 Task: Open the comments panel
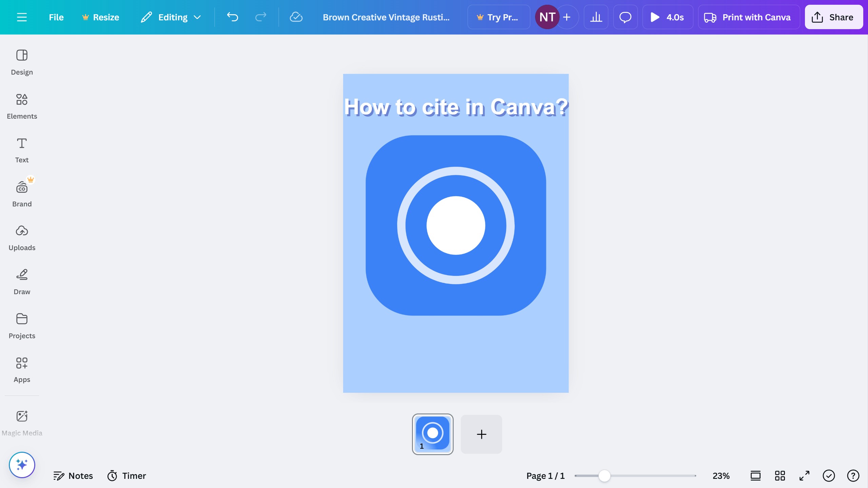[x=625, y=17]
